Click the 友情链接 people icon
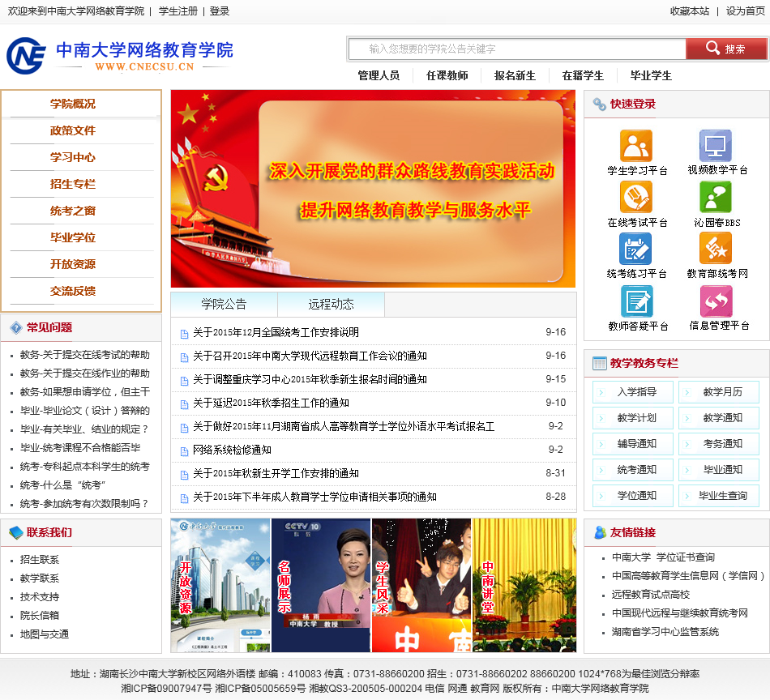 click(x=600, y=532)
